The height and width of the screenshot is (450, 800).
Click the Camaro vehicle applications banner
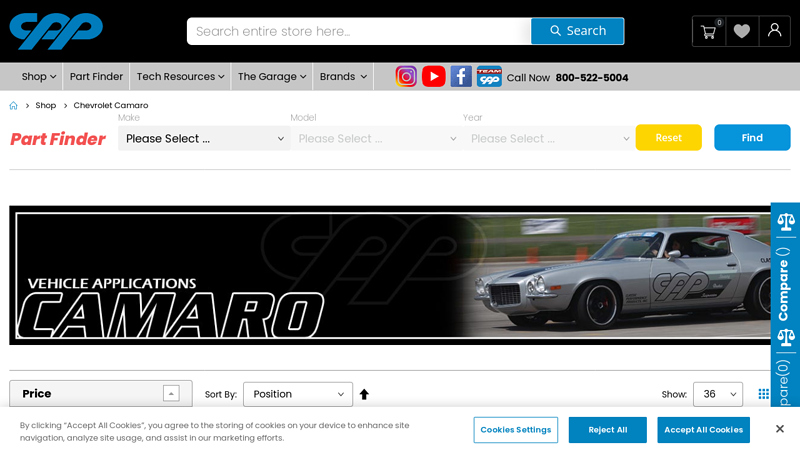point(390,276)
